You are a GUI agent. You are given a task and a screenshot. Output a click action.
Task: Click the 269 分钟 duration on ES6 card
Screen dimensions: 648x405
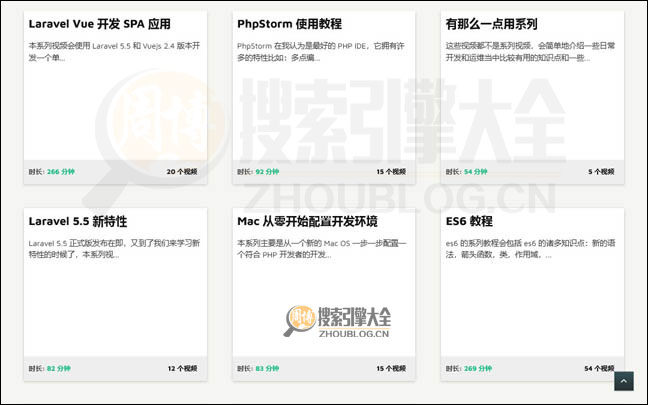[x=478, y=368]
